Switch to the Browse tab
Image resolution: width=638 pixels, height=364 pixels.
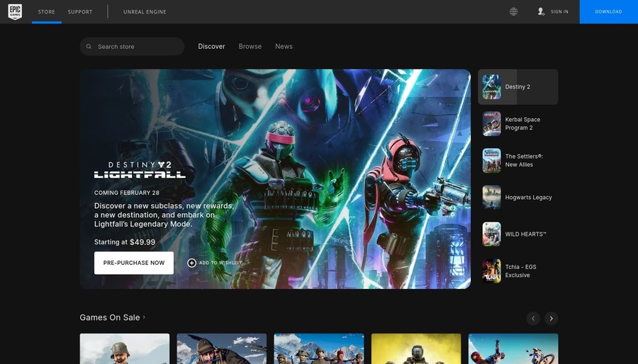250,47
